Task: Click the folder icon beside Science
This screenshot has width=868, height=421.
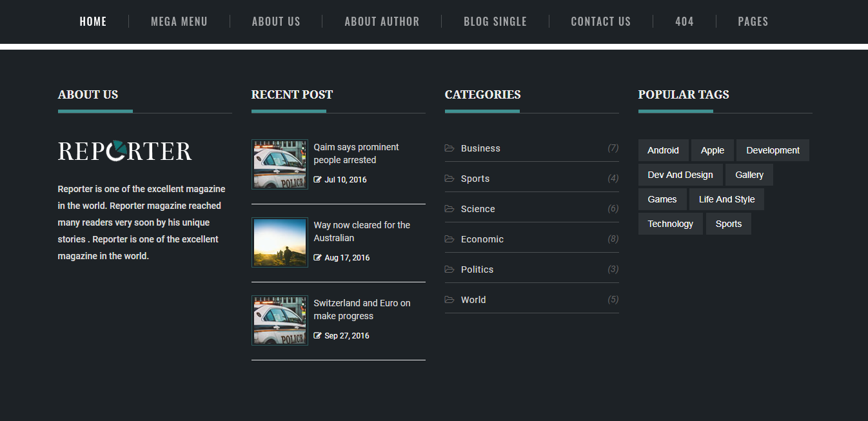Action: (x=449, y=209)
